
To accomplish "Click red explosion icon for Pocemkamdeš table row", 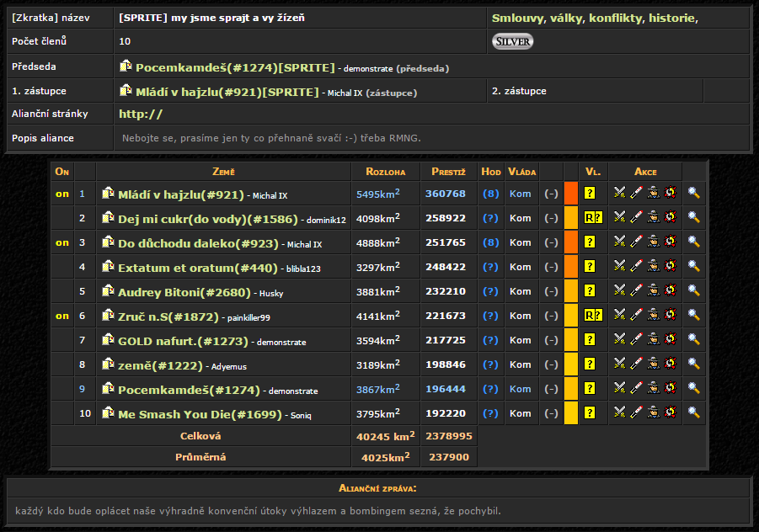I will 670,387.
